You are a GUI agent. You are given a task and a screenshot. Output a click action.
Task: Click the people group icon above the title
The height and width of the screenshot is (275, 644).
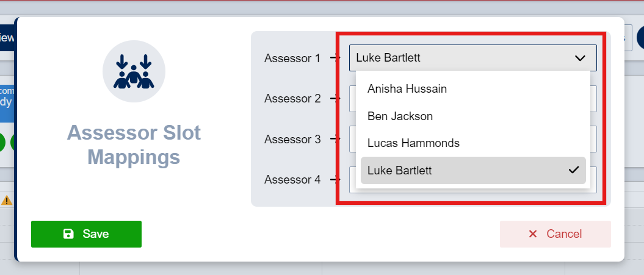pos(134,71)
